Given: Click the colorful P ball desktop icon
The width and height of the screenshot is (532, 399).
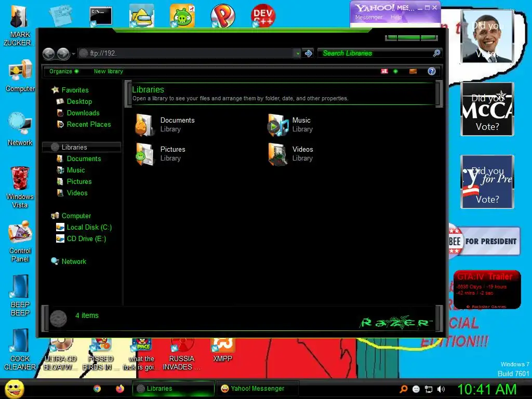Looking at the screenshot, I should click(x=222, y=16).
